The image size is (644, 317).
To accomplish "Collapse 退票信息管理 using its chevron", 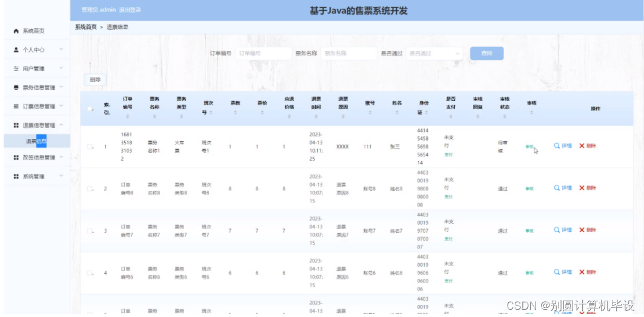I will pos(61,125).
